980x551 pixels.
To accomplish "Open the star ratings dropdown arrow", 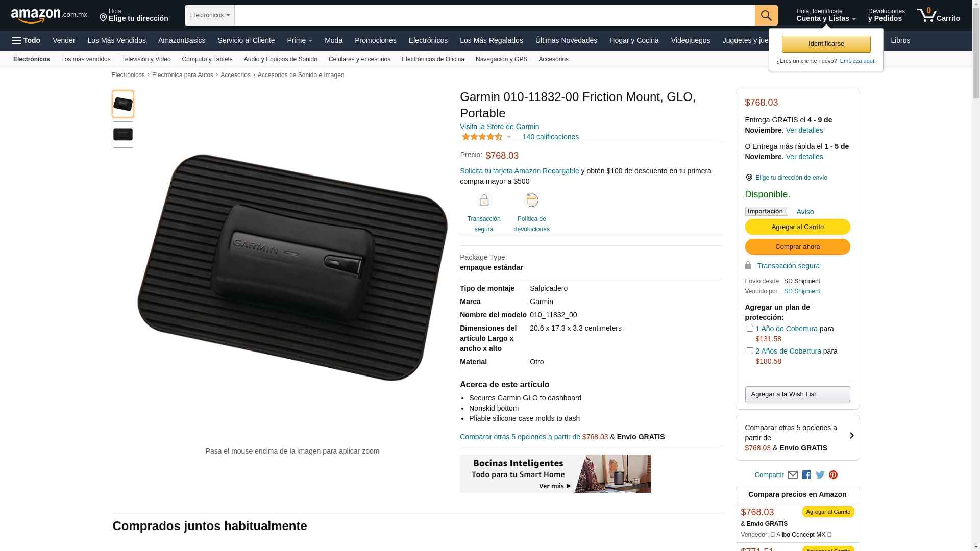I will (509, 137).
